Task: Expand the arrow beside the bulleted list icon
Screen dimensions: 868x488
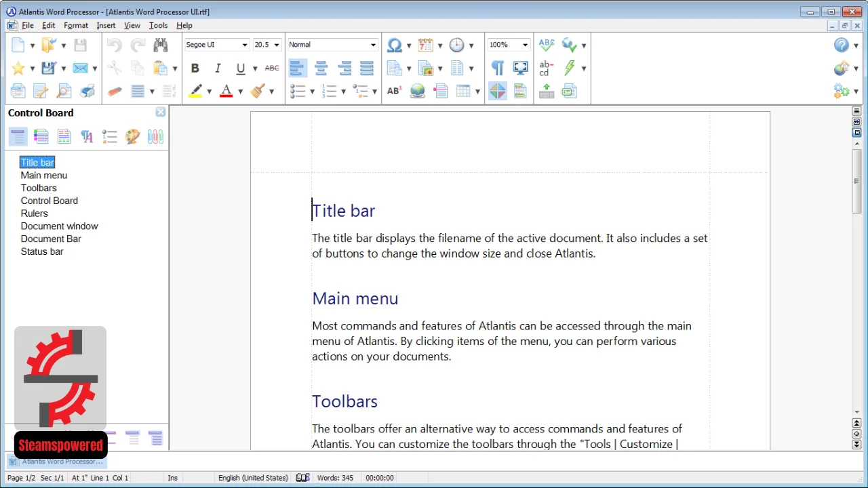Action: 312,91
